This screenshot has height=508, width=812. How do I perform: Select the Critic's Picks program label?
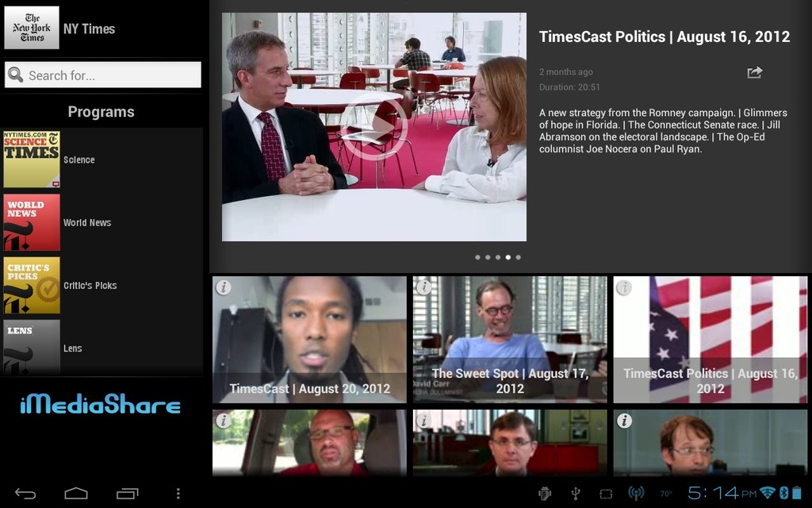(x=90, y=285)
